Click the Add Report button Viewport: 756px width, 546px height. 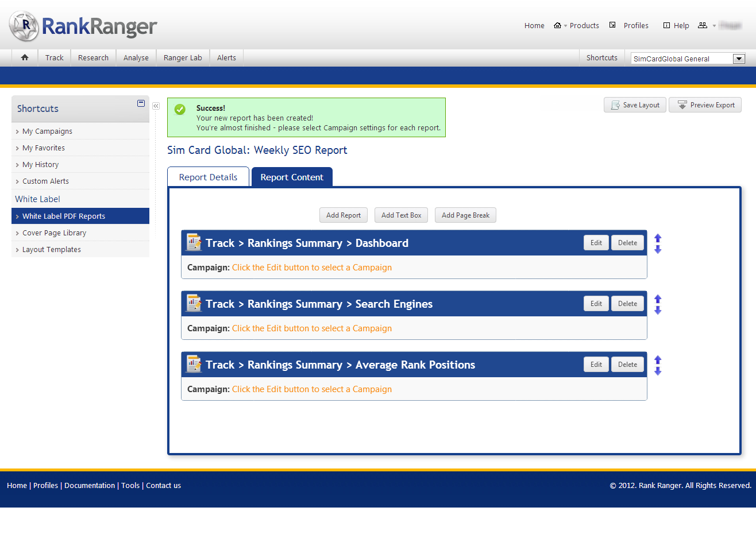(x=344, y=215)
